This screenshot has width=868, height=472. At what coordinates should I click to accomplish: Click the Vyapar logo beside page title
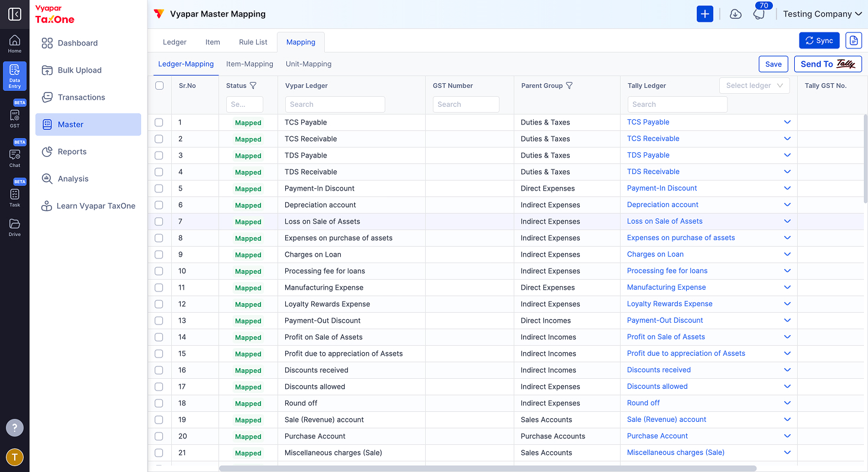point(158,14)
